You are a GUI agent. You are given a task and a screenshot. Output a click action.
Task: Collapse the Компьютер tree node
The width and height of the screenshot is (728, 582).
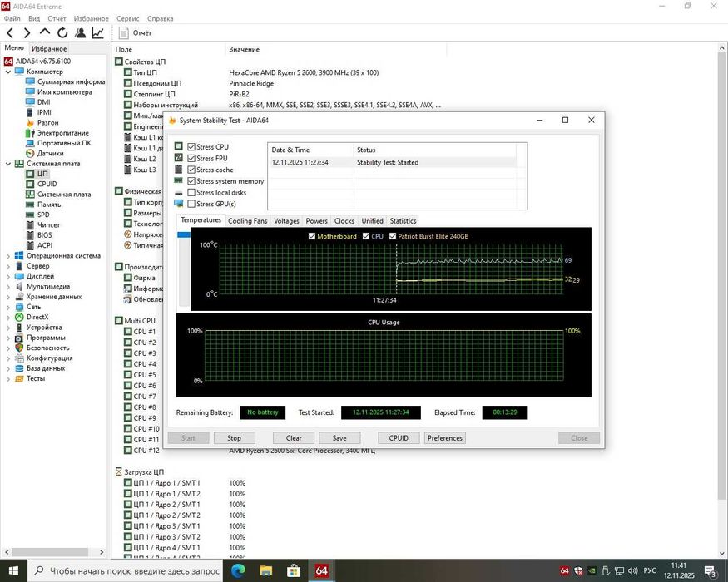coord(7,72)
